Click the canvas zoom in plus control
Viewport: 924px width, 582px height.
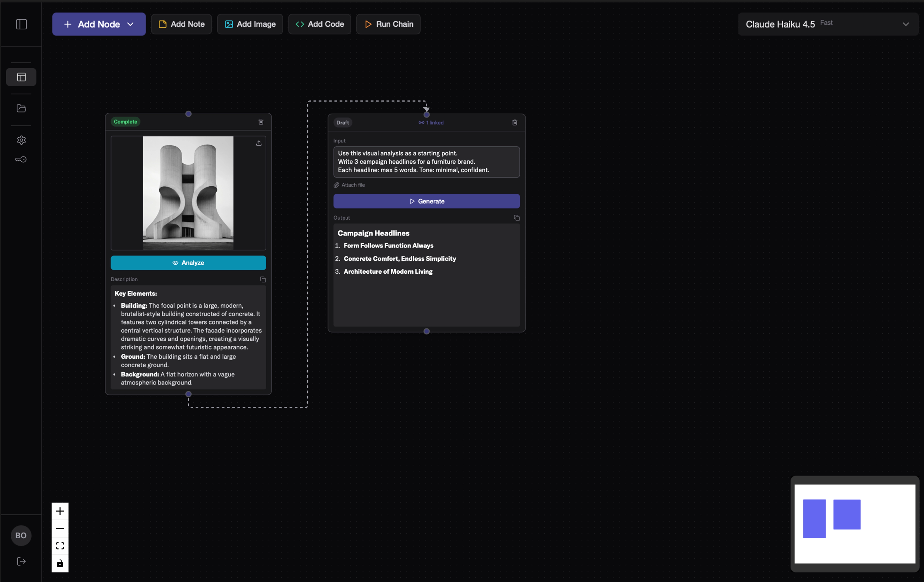(60, 511)
